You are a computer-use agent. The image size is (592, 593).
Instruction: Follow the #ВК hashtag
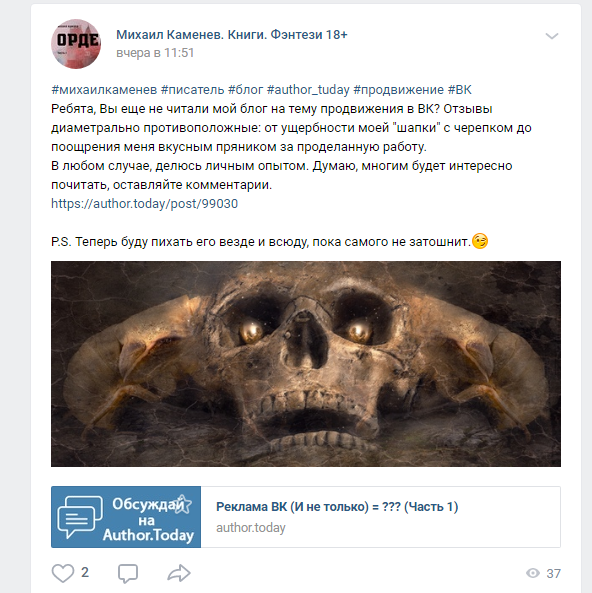pos(460,90)
